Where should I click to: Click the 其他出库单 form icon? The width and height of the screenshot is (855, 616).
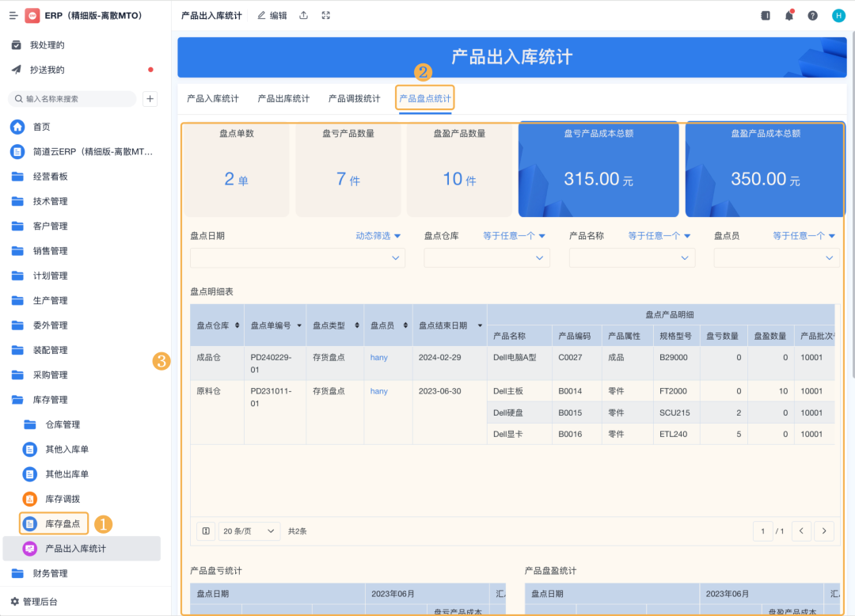click(30, 474)
